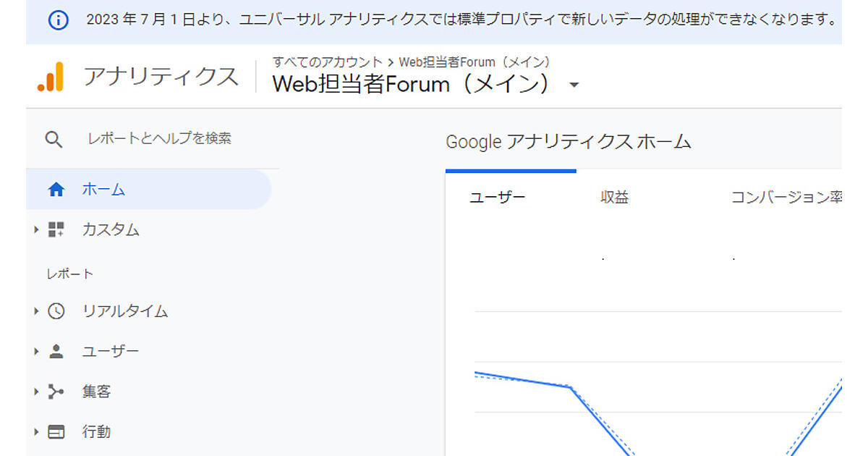The width and height of the screenshot is (868, 456).
Task: Select the ユーザー metric tab
Action: pyautogui.click(x=498, y=198)
